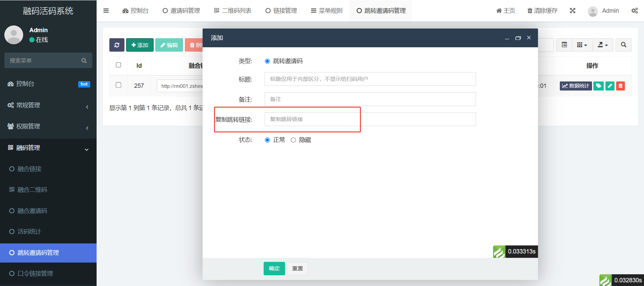Click the 操作 column header
The height and width of the screenshot is (286, 644).
(x=592, y=66)
